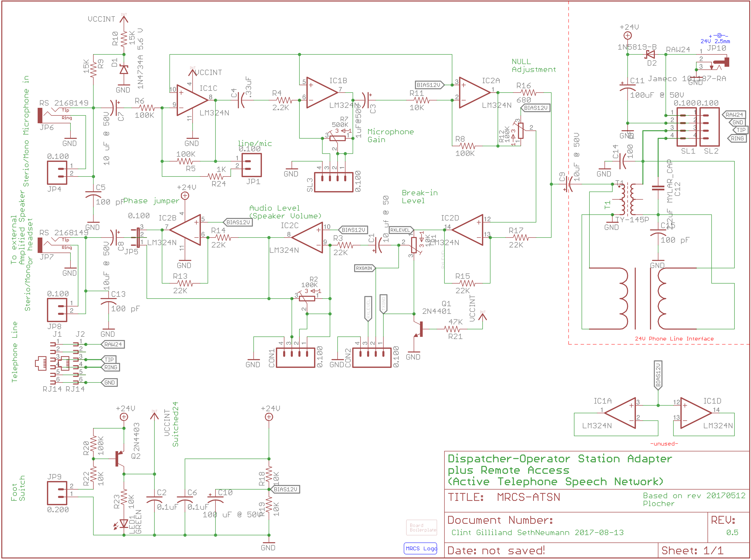The height and width of the screenshot is (560, 751).
Task: Click the 'line/mic' jumper label
Action: (x=255, y=143)
